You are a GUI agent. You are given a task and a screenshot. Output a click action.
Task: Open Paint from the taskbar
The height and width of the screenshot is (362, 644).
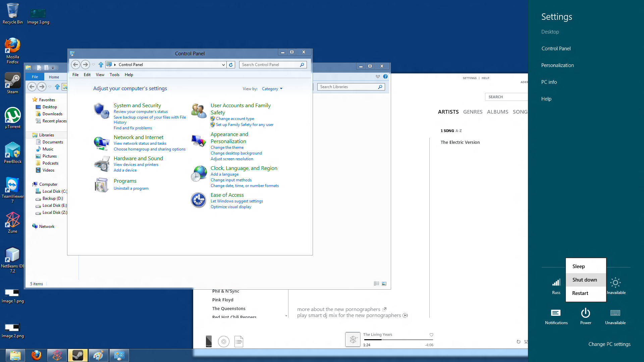(x=99, y=355)
